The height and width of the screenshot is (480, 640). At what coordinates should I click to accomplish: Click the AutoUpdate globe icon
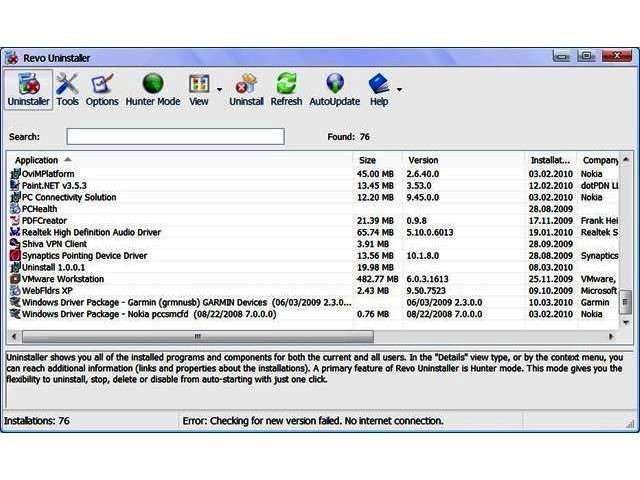(334, 88)
